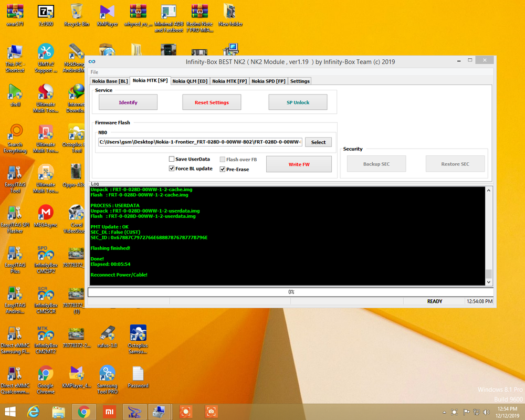
Task: Open Internet Explorer from taskbar
Action: point(34,412)
